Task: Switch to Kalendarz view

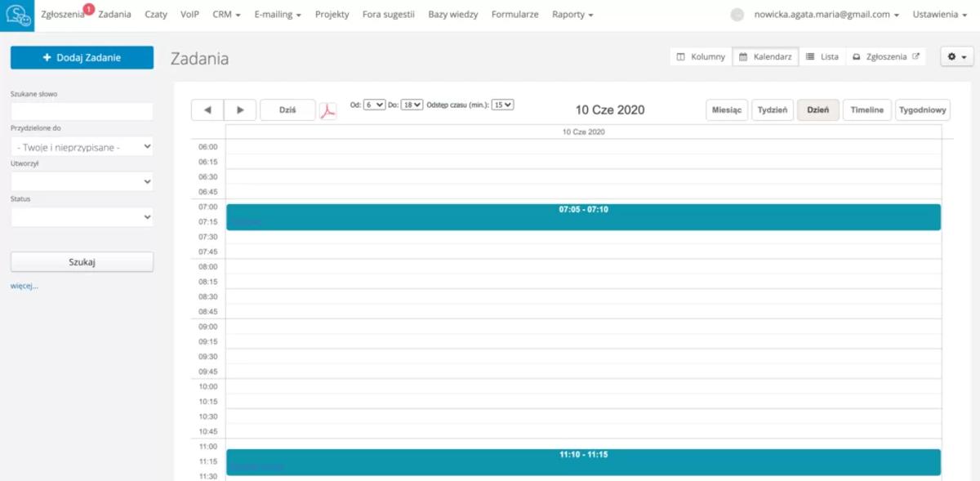Action: pyautogui.click(x=765, y=56)
